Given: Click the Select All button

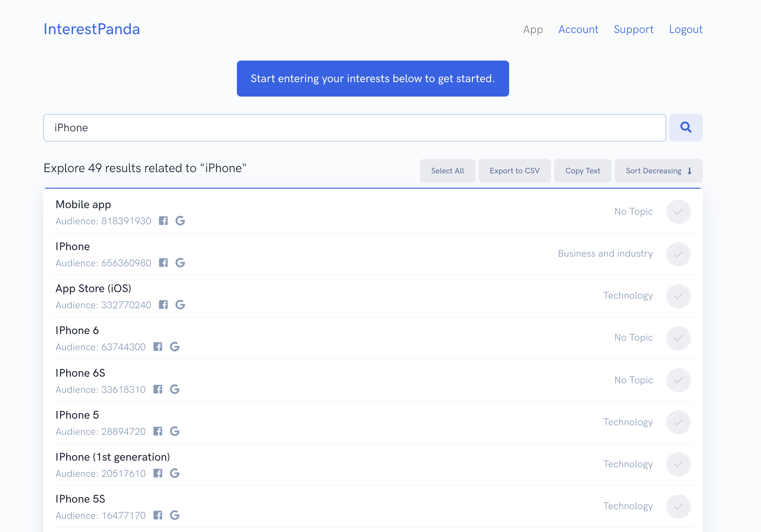Looking at the screenshot, I should tap(447, 171).
